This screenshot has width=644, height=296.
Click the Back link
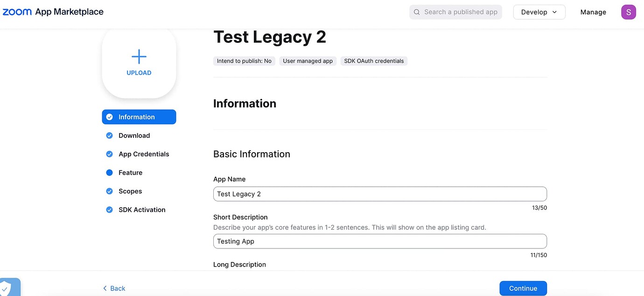click(x=114, y=289)
